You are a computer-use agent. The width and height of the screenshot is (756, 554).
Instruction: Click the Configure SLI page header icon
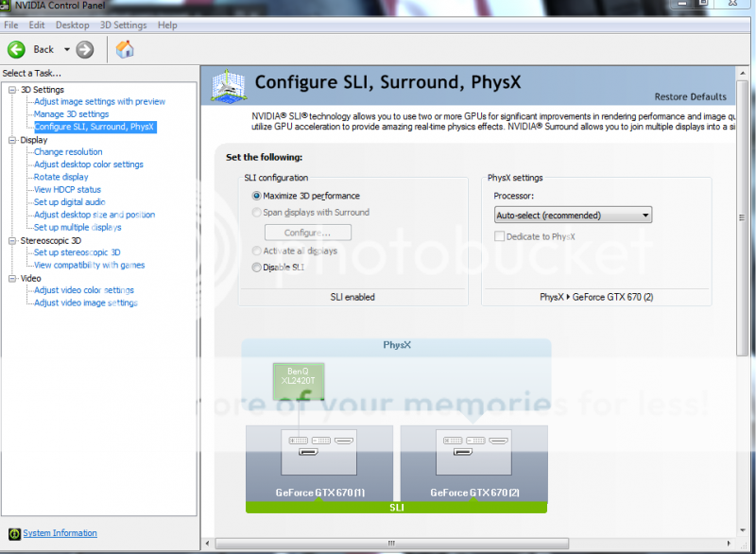[227, 85]
